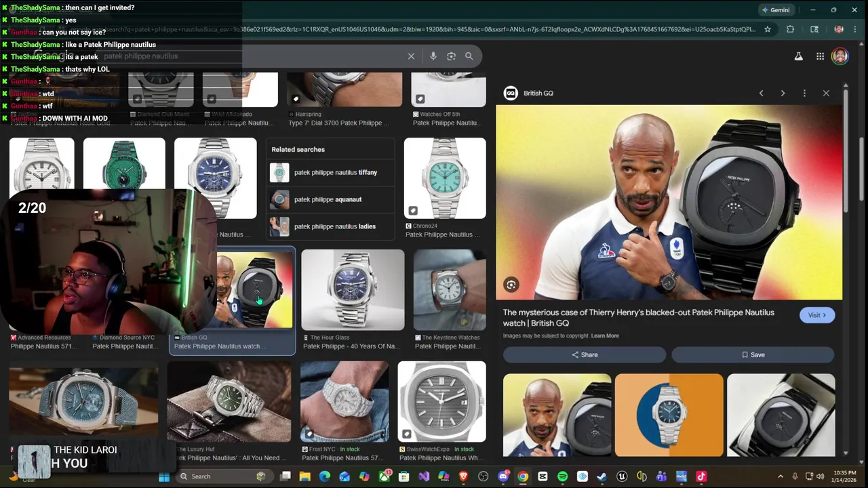Open Google Lens image search
The height and width of the screenshot is (488, 868).
tap(451, 56)
